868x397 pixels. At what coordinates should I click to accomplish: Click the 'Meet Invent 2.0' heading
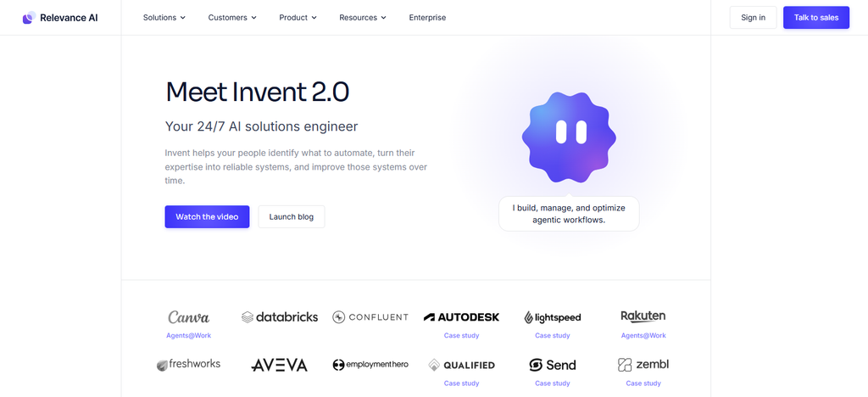click(x=258, y=92)
